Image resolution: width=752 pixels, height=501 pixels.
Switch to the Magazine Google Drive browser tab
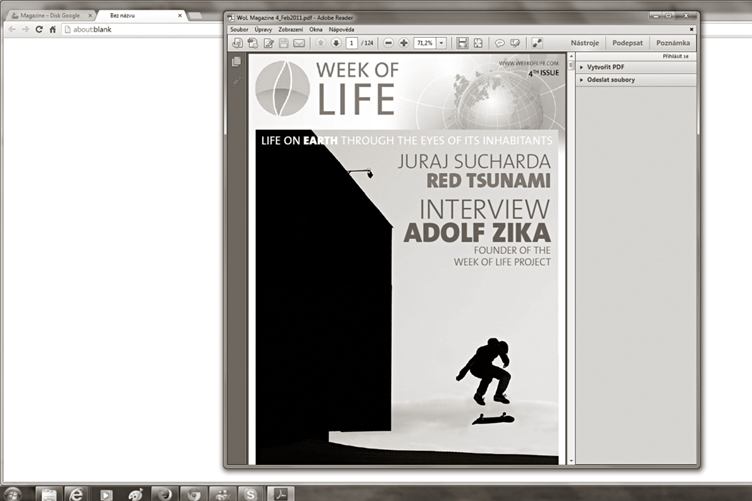[x=46, y=16]
